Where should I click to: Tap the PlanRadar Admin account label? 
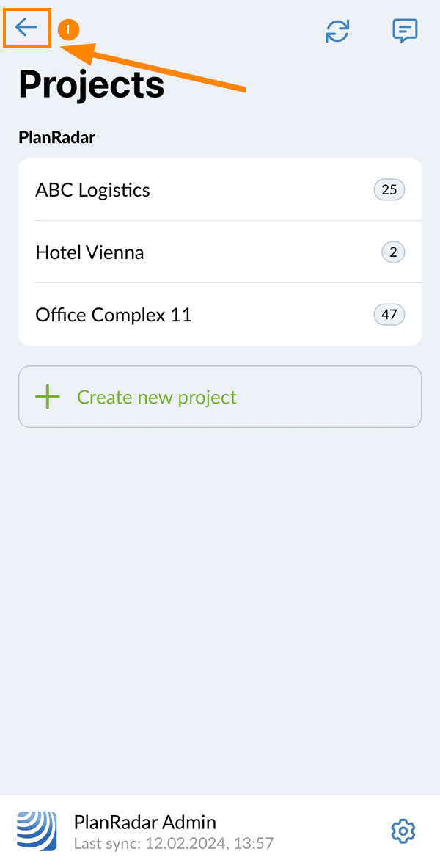pos(144,822)
